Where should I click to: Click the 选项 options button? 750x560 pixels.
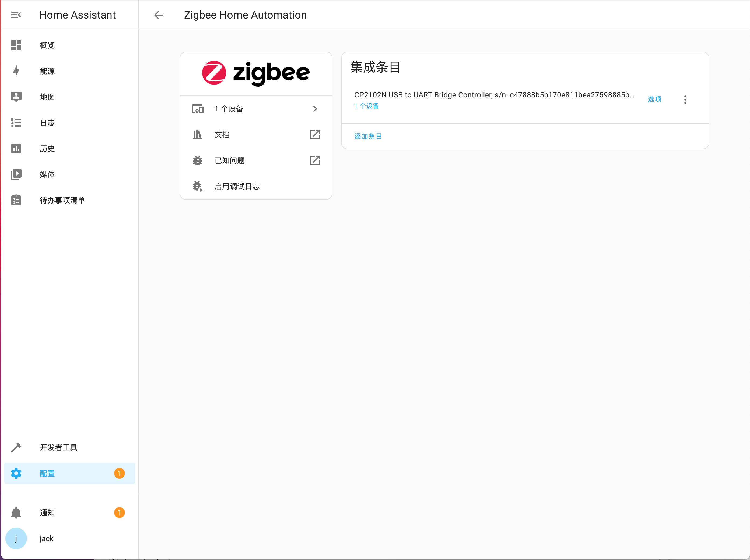tap(654, 99)
